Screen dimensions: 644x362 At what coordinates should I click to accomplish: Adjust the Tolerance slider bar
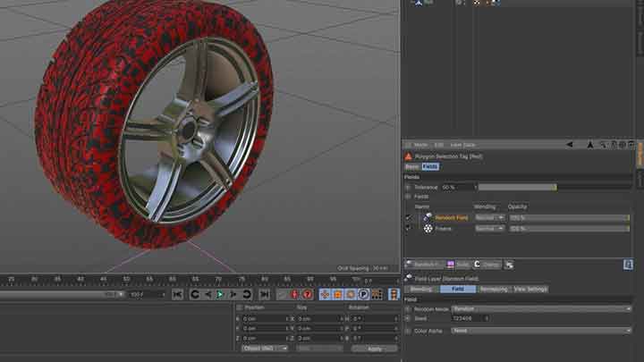coord(555,187)
